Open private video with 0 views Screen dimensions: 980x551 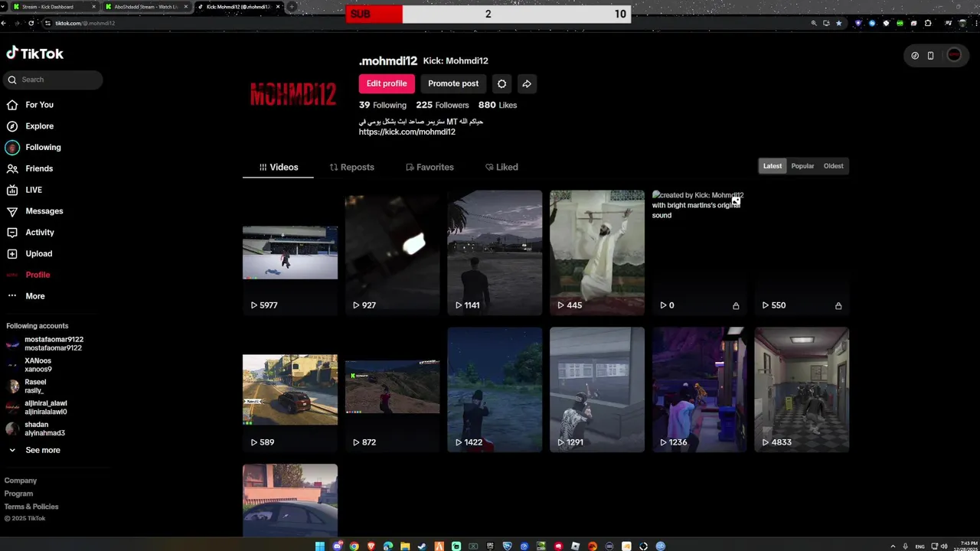coord(699,253)
